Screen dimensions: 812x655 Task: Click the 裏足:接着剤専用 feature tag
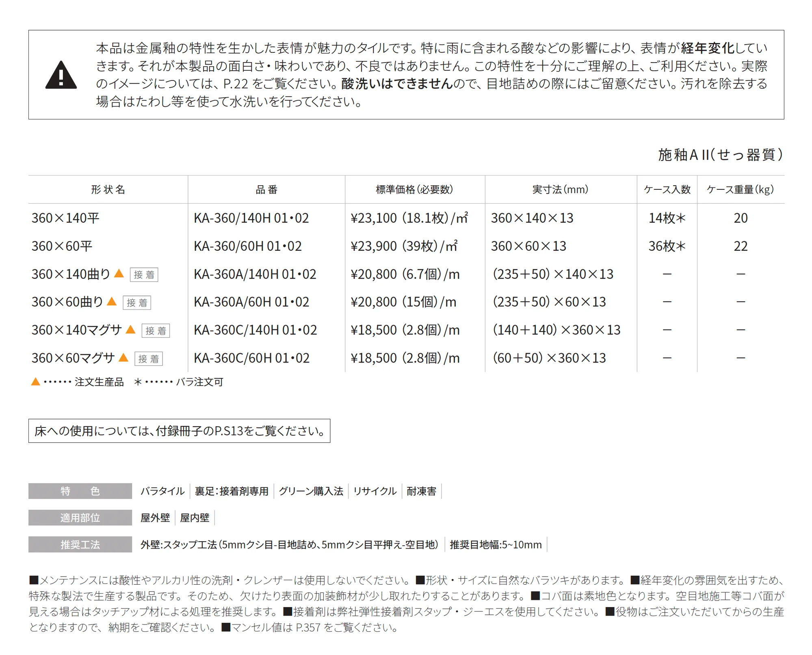(232, 491)
